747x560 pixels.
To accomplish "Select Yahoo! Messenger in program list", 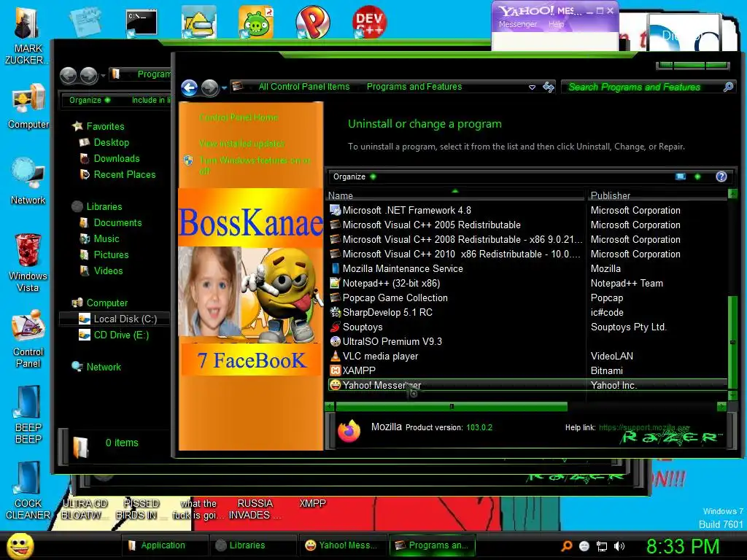I will pyautogui.click(x=527, y=385).
